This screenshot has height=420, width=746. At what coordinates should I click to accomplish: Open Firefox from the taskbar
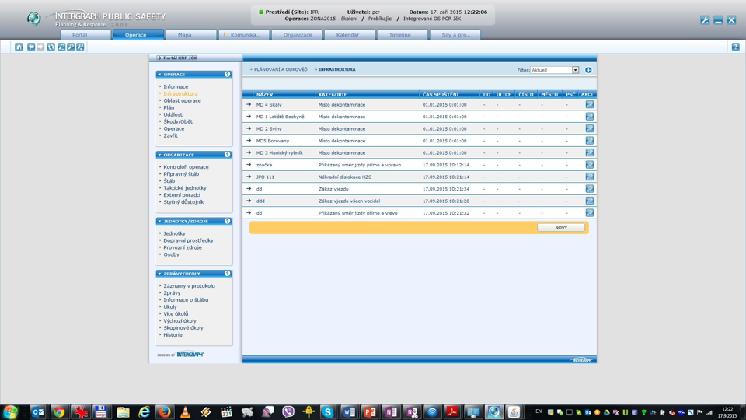tap(165, 412)
